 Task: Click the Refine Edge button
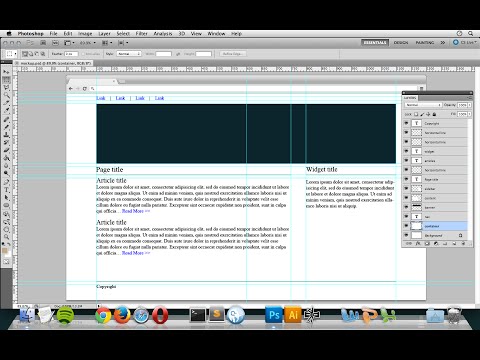[233, 54]
